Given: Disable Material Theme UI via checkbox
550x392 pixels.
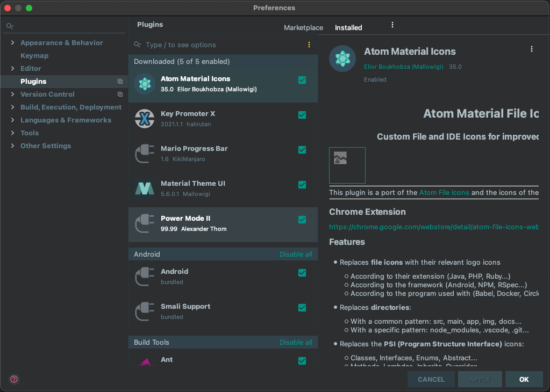Looking at the screenshot, I should (302, 185).
